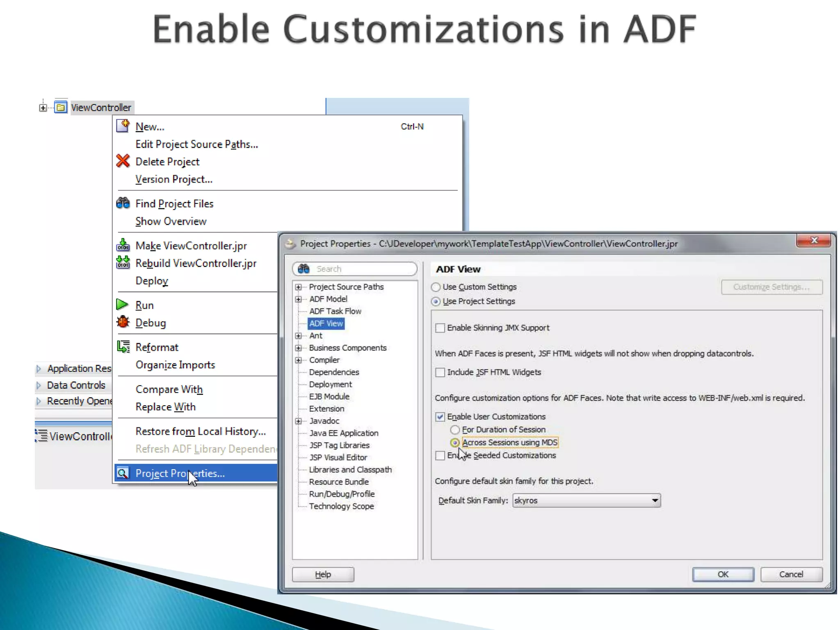Click the green Run arrow icon

[122, 305]
